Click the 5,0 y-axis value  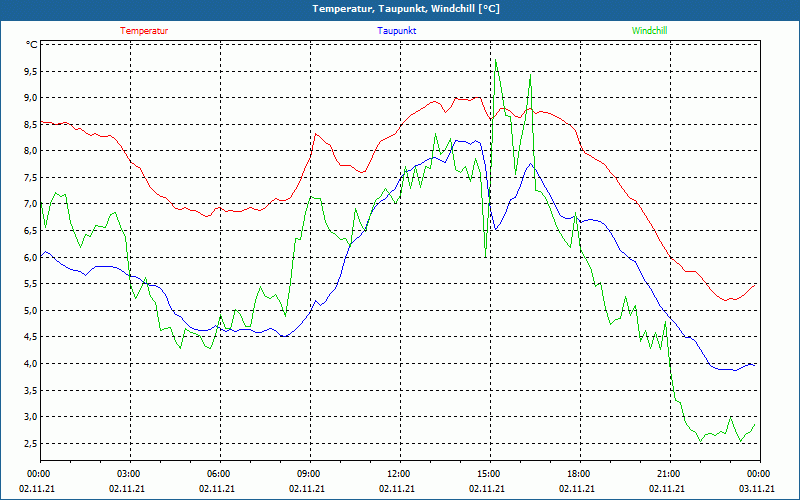30,311
